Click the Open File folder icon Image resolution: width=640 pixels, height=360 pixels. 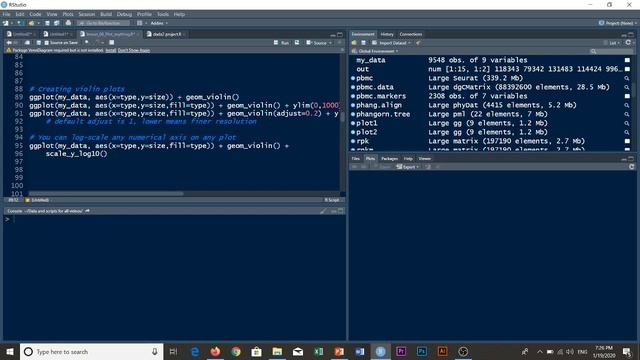point(31,23)
